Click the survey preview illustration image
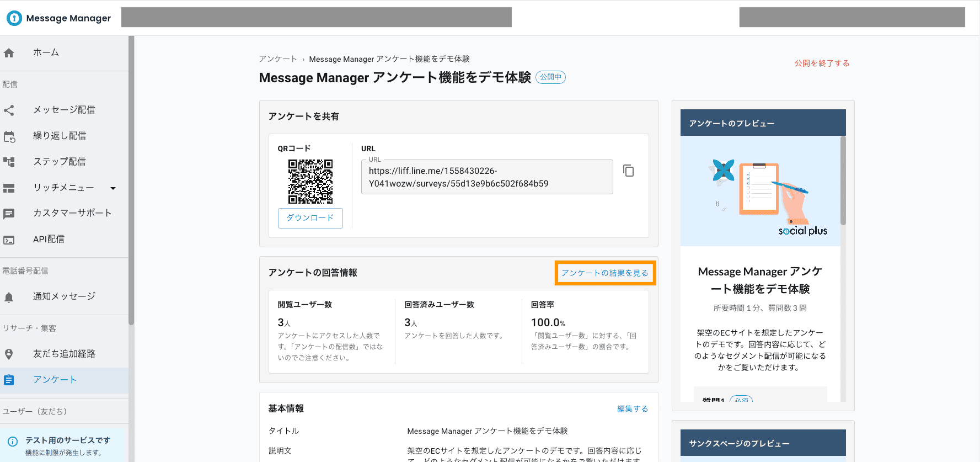 761,191
